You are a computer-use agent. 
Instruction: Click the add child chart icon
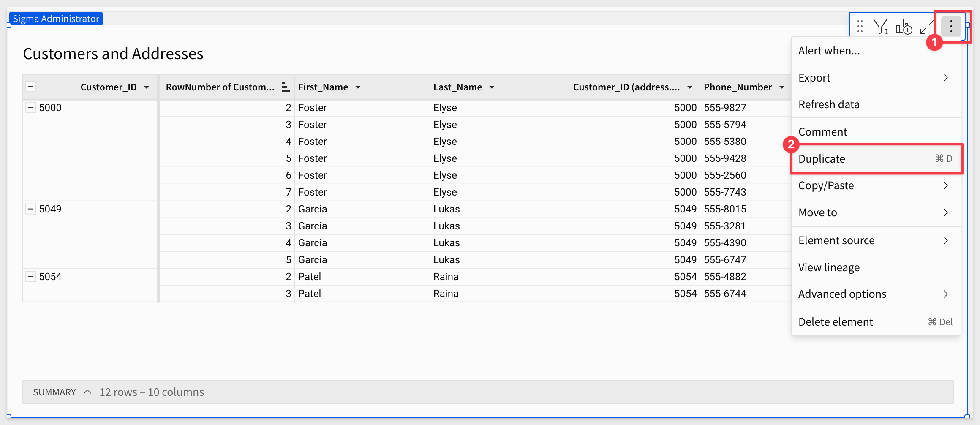click(x=904, y=26)
